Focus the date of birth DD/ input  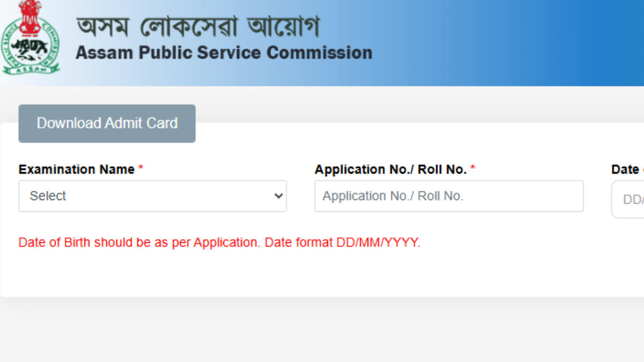pyautogui.click(x=631, y=200)
